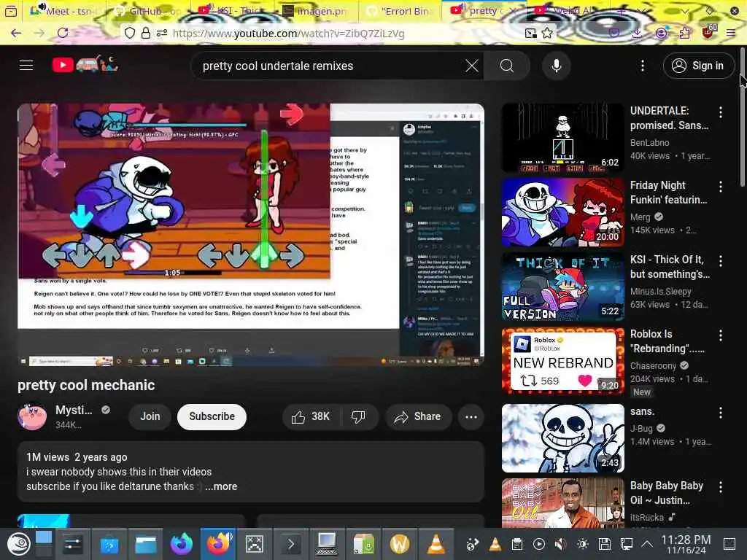Share the video
This screenshot has height=560, width=747.
[418, 416]
